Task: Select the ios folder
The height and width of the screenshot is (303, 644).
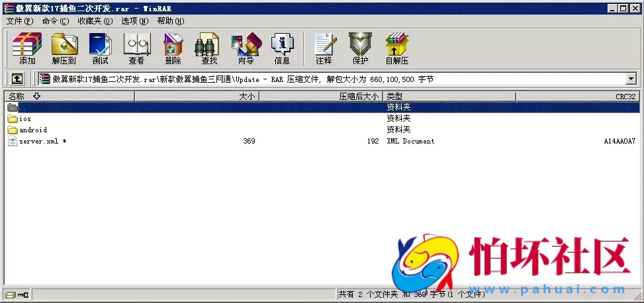Action: (x=24, y=119)
